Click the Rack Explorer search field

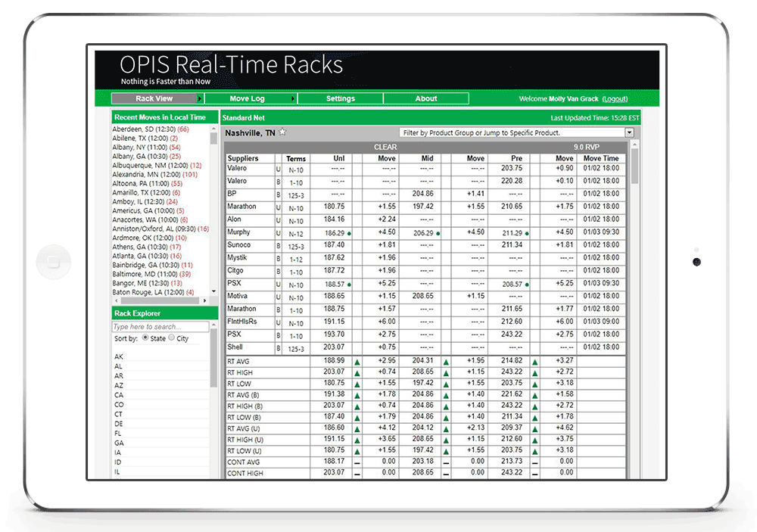click(x=160, y=327)
